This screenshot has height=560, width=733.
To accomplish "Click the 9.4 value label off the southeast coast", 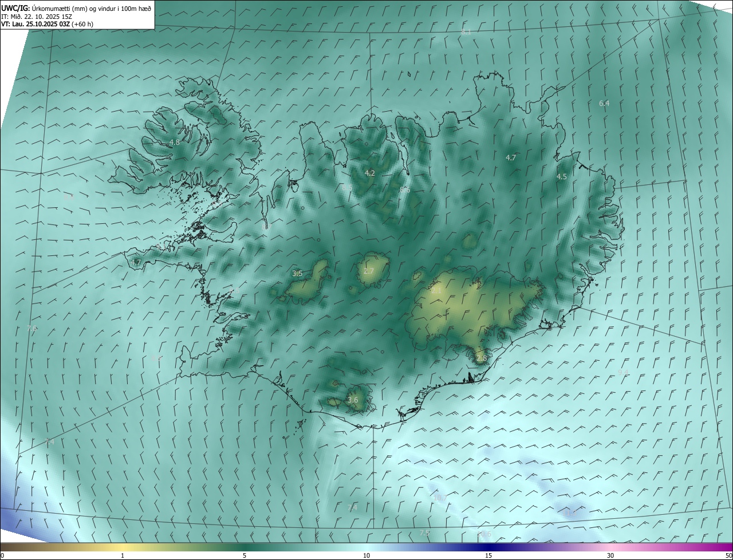I will (x=623, y=373).
